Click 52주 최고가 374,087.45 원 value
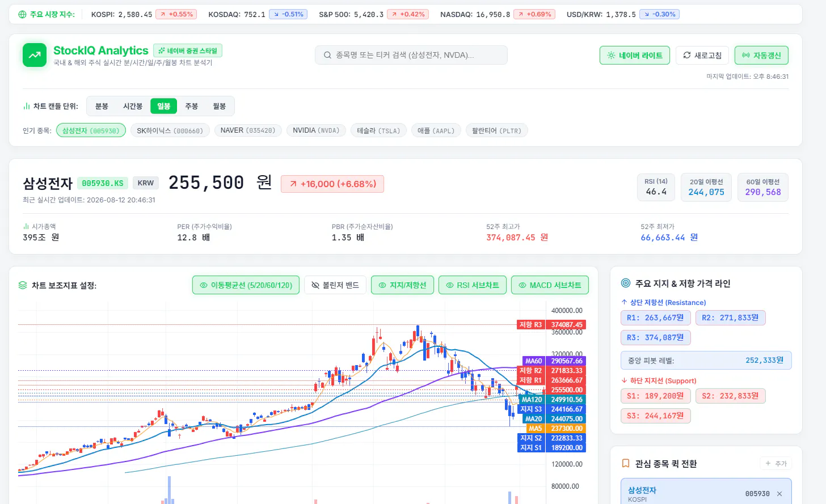Screen dimensions: 826x504 tap(517, 238)
